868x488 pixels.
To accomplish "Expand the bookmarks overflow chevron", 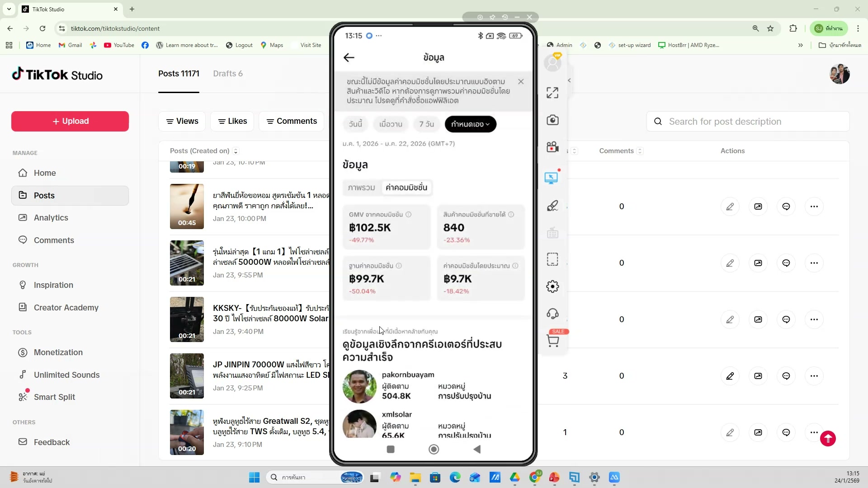I will pos(800,45).
